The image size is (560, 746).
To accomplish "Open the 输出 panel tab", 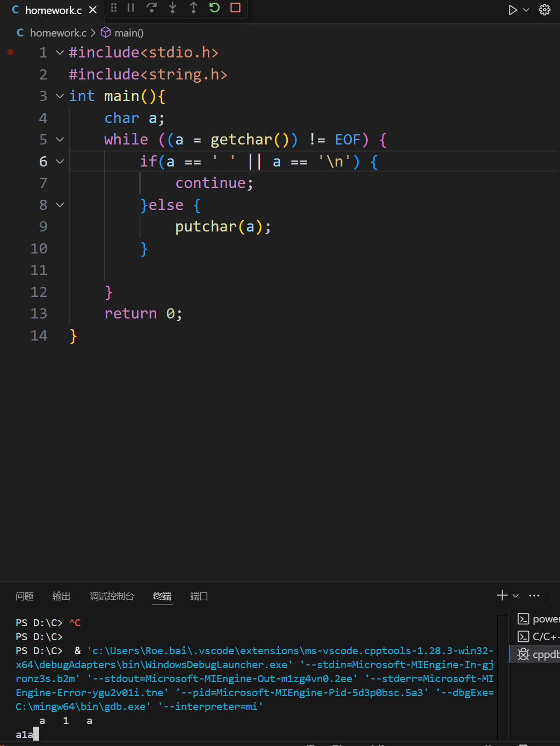I will pos(61,596).
